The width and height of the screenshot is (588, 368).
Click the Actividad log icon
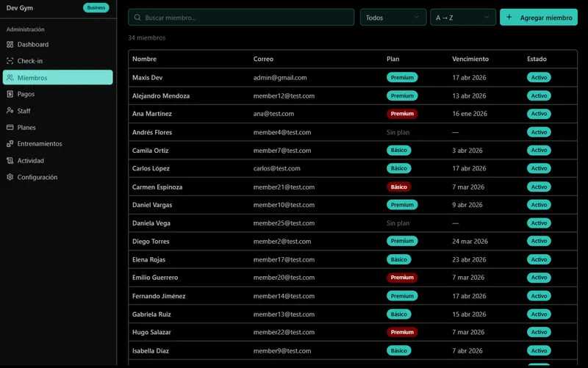click(x=10, y=160)
